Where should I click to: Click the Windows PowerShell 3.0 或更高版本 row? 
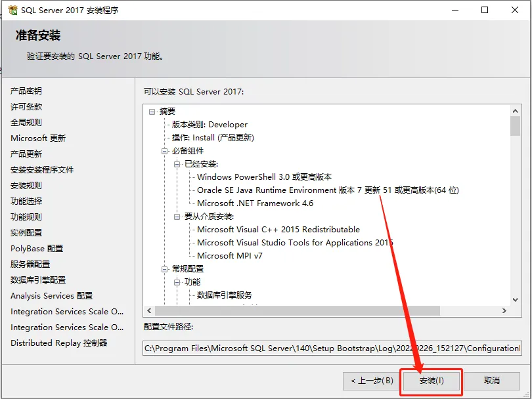point(264,177)
